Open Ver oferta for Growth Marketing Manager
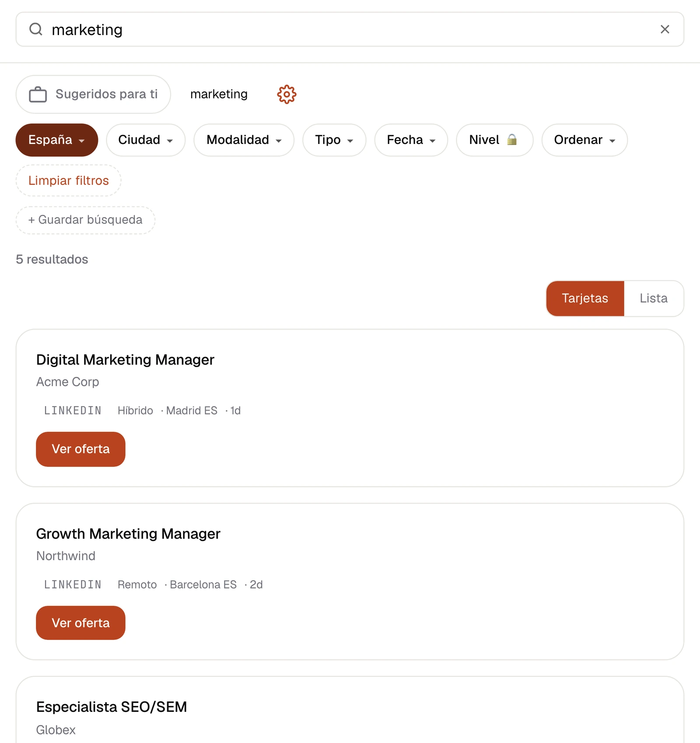Viewport: 700px width, 743px height. click(x=80, y=623)
